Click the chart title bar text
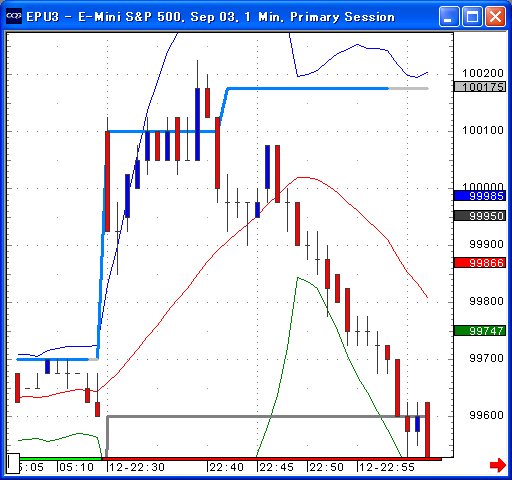The height and width of the screenshot is (480, 512). click(210, 17)
